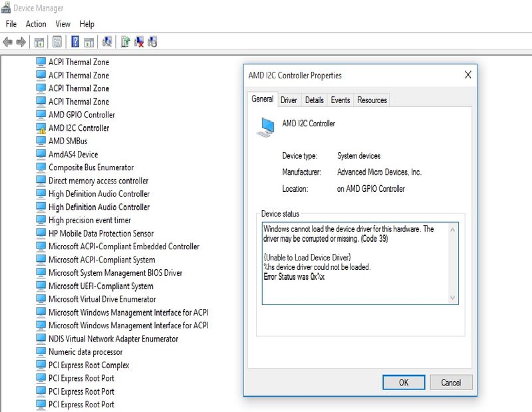Open the Action menu
Viewport: 532px width, 412px height.
36,24
